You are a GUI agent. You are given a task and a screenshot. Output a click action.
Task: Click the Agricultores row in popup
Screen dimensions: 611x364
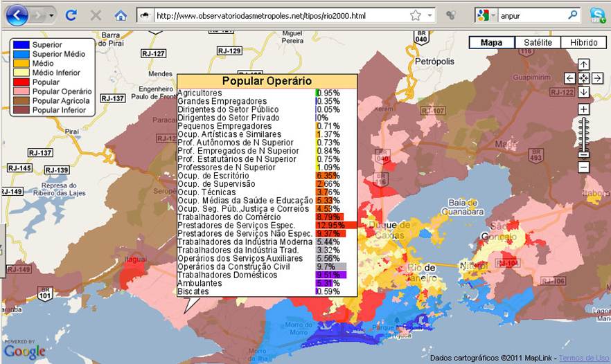pos(267,93)
